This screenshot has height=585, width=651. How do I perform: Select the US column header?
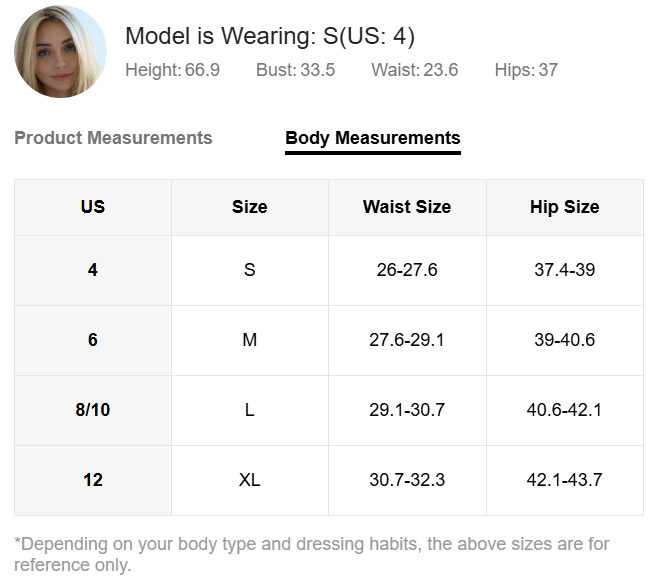[x=93, y=207]
